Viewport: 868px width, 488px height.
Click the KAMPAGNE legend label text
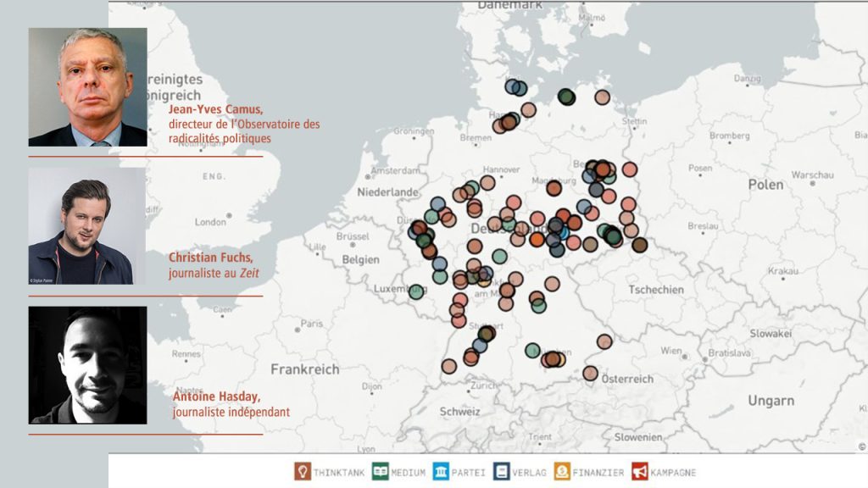click(x=673, y=473)
